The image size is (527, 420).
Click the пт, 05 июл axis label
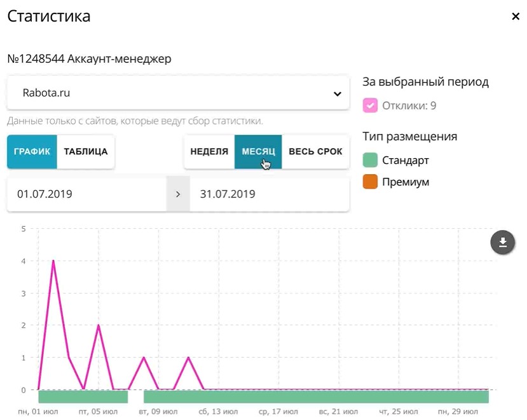tap(98, 412)
